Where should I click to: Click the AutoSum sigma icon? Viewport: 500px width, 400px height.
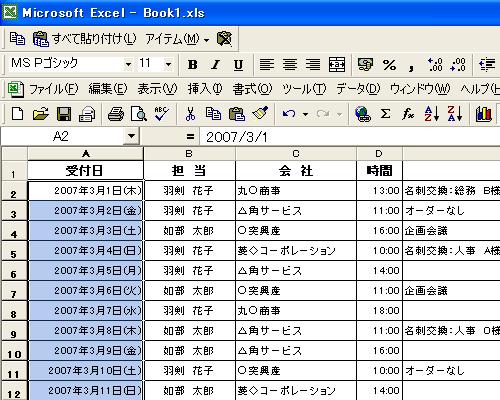click(x=386, y=114)
